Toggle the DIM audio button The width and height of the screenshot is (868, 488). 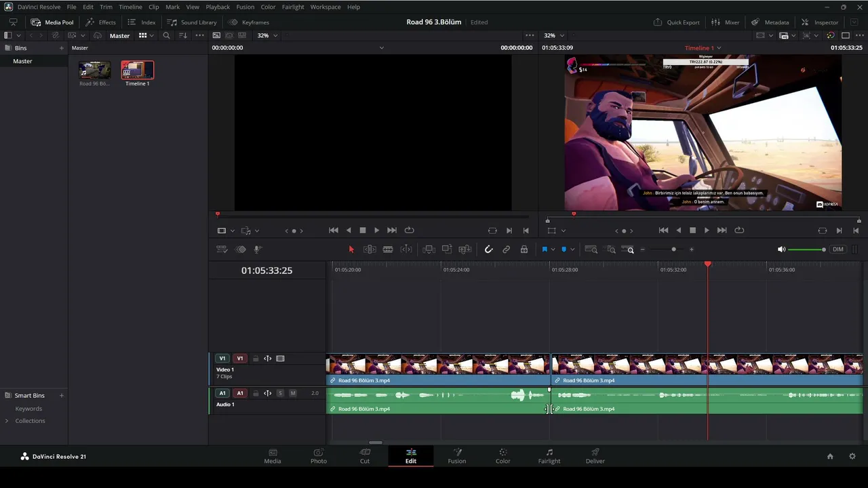tap(838, 249)
